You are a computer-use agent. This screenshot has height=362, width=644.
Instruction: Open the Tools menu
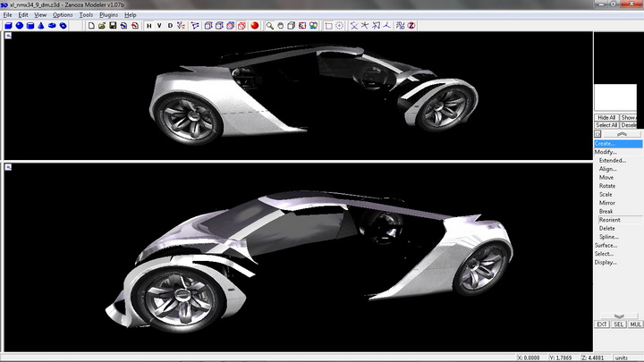click(86, 15)
